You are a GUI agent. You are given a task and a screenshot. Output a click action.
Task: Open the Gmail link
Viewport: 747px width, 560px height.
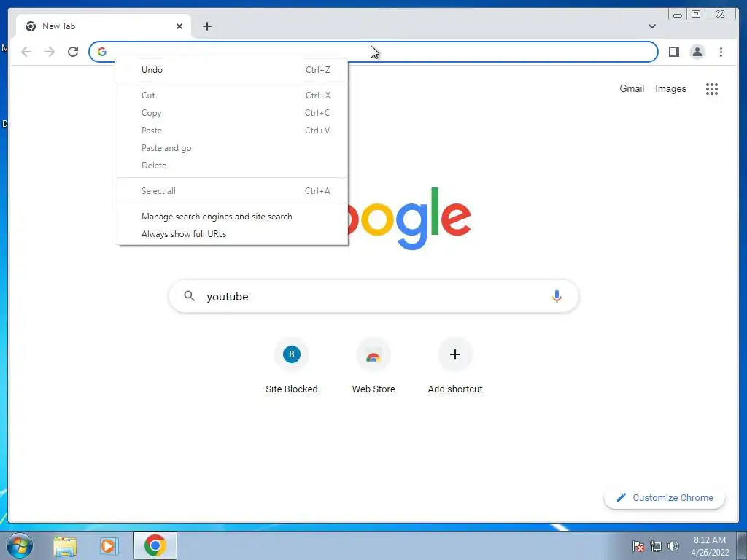coord(632,88)
